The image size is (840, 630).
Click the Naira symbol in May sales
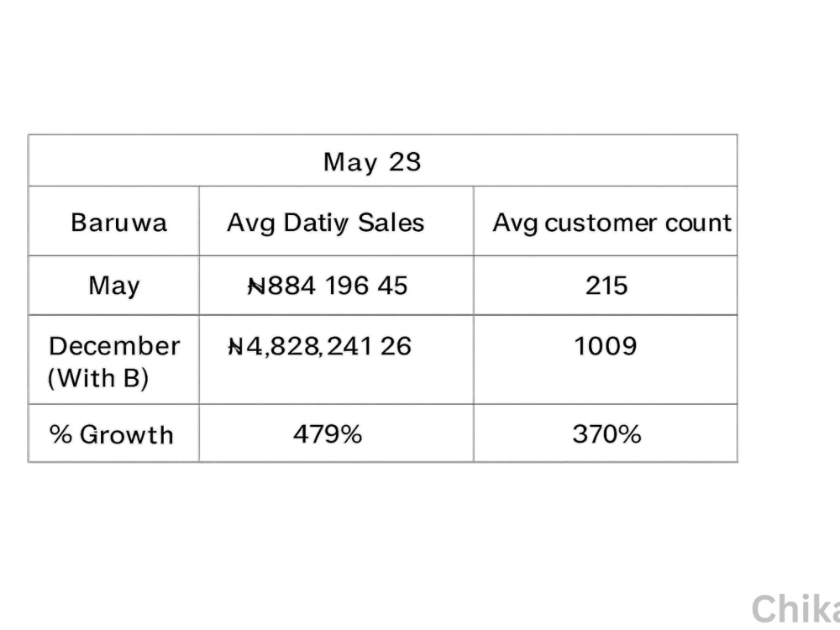coord(256,286)
